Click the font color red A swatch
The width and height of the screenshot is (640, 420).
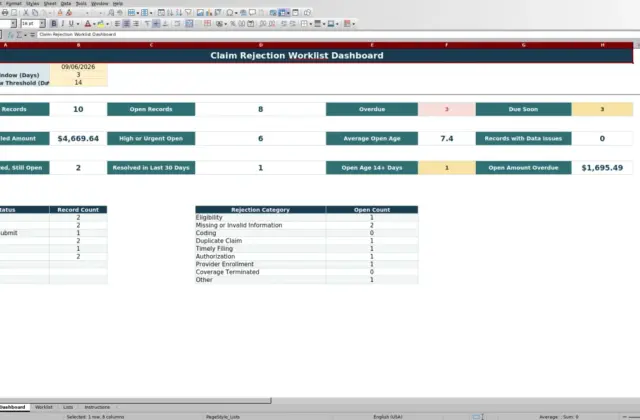[x=87, y=24]
